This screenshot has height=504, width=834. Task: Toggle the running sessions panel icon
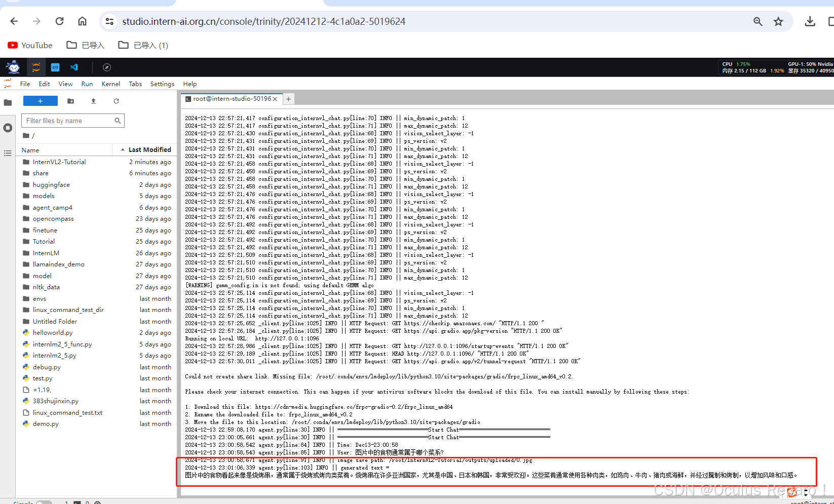8,128
